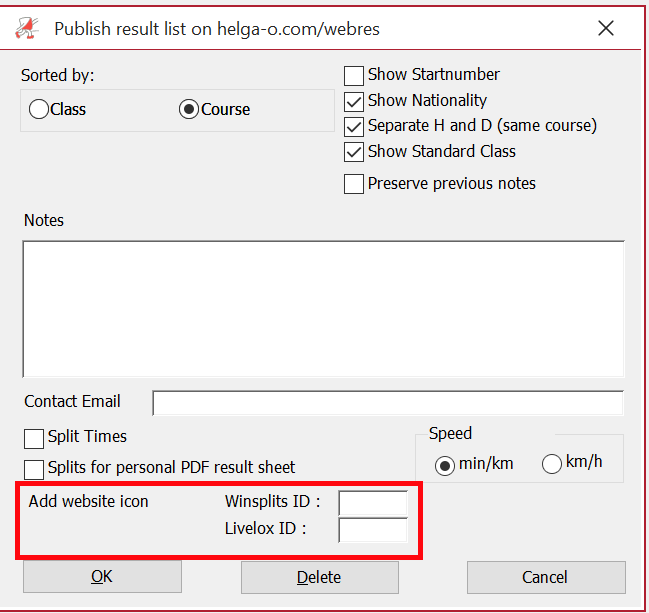Enable the Show Startnumber checkbox
Screen dimensions: 649x613
pos(354,76)
